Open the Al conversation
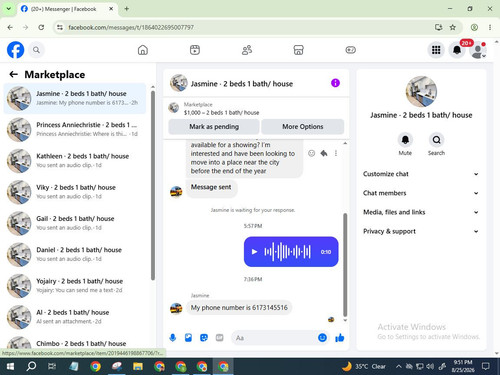Screen dimensions: 500x375 point(75,317)
